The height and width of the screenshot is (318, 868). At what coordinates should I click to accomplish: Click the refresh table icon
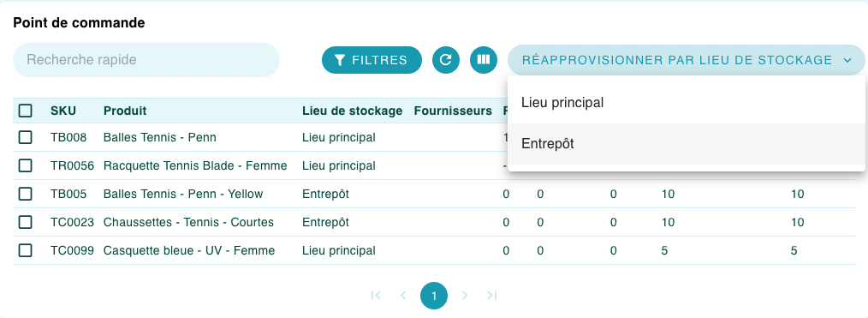(446, 60)
